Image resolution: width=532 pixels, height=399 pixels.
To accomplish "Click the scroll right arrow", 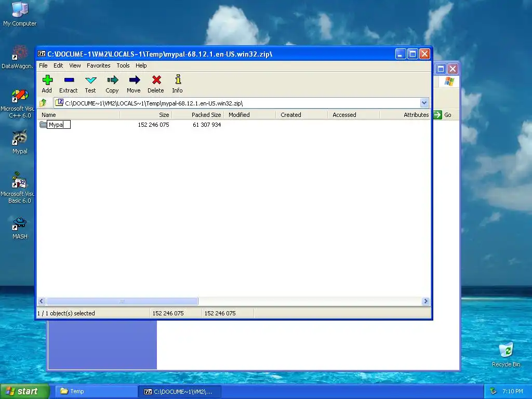I will coord(426,301).
